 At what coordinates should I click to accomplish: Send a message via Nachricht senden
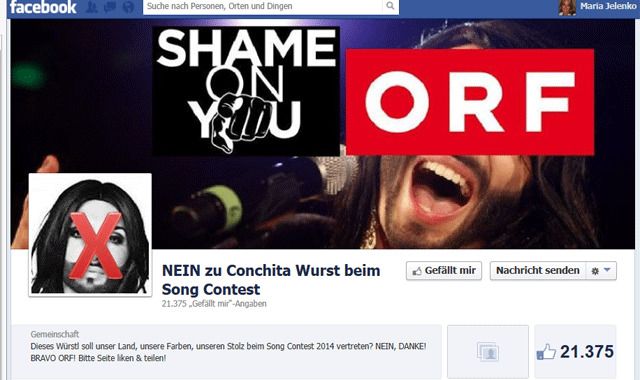coord(538,271)
